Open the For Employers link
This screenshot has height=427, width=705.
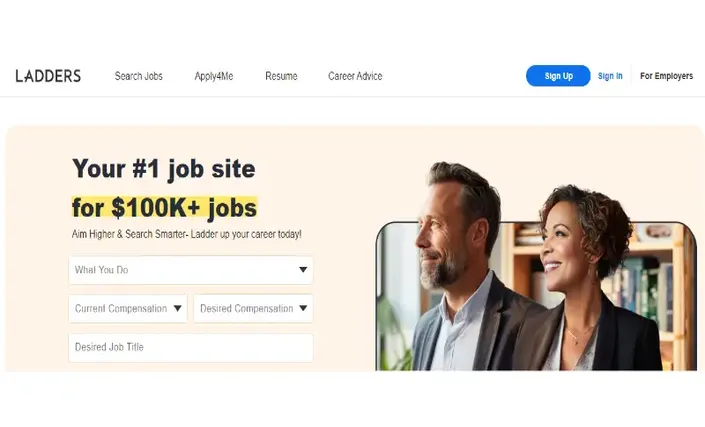tap(666, 76)
